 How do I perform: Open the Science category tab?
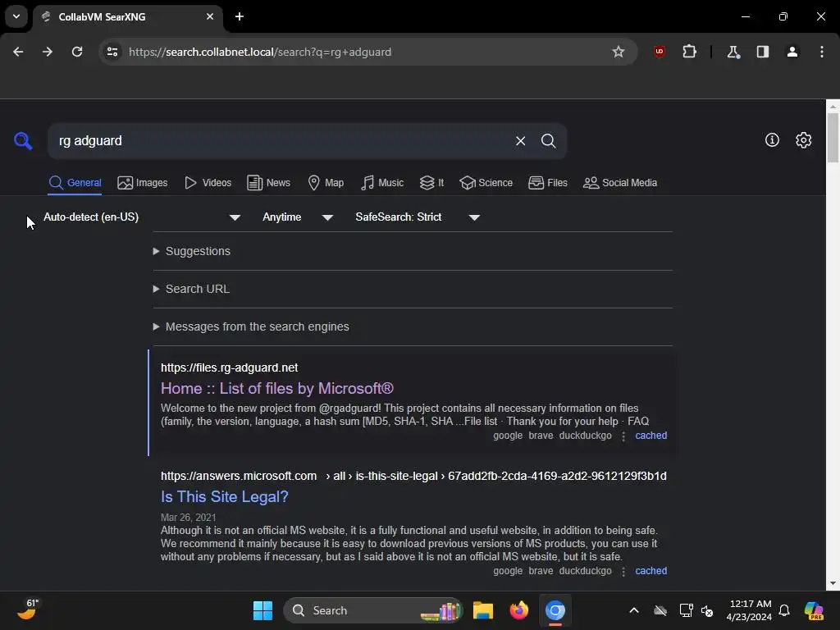pyautogui.click(x=486, y=183)
